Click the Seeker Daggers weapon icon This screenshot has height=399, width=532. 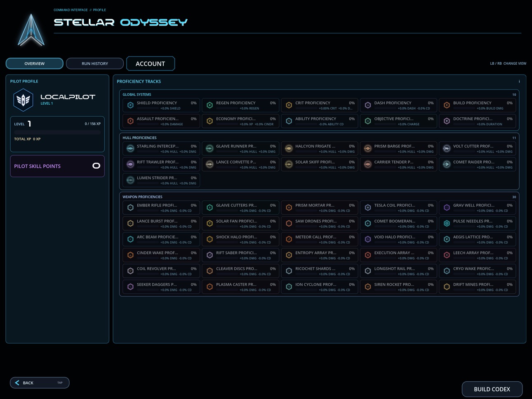[130, 286]
